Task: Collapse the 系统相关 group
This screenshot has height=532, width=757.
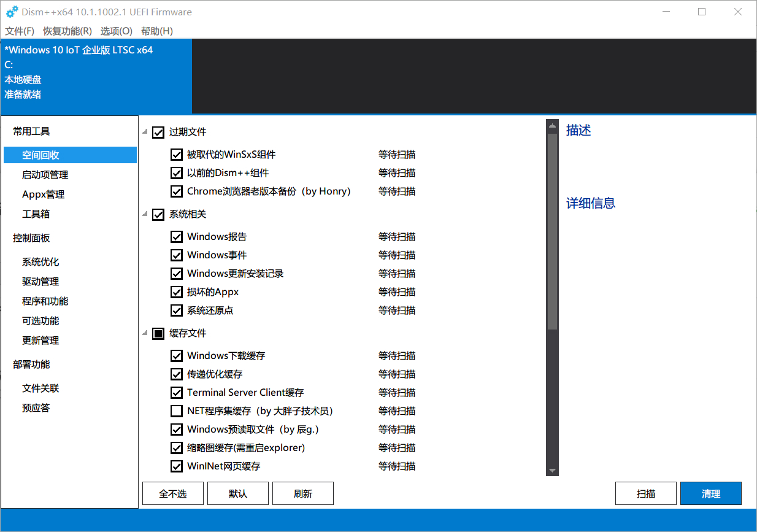Action: pyautogui.click(x=145, y=214)
